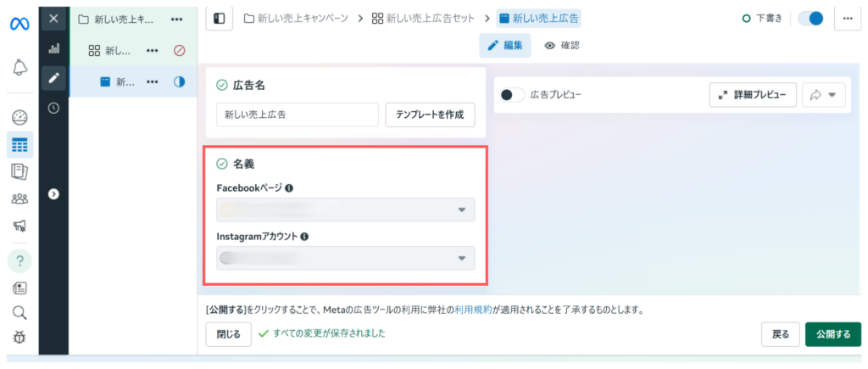The height and width of the screenshot is (369, 868).
Task: Open notifications bell icon
Action: [19, 68]
